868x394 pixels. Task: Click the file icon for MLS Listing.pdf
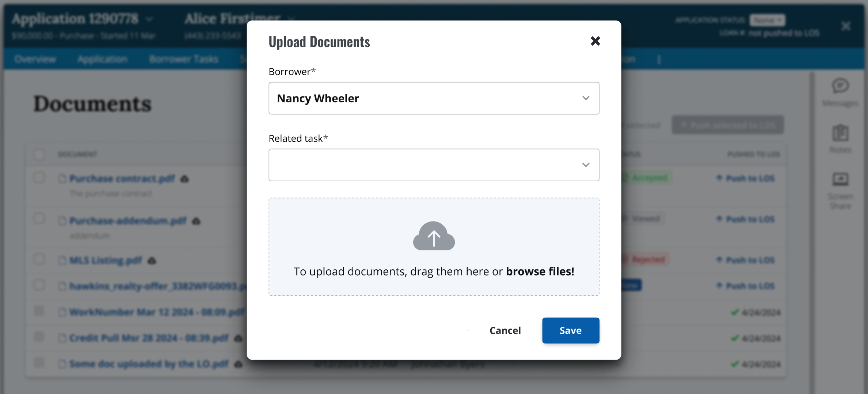pyautogui.click(x=62, y=260)
